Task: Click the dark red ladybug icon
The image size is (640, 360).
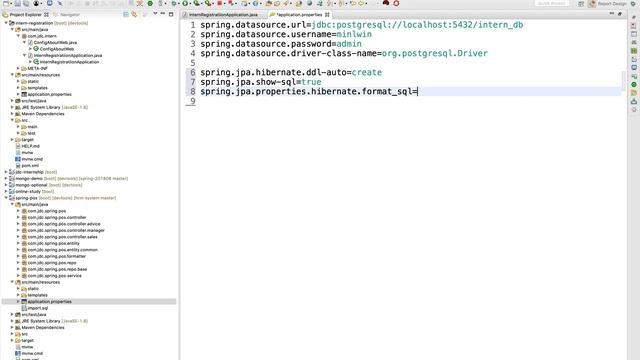Action: (x=386, y=3)
